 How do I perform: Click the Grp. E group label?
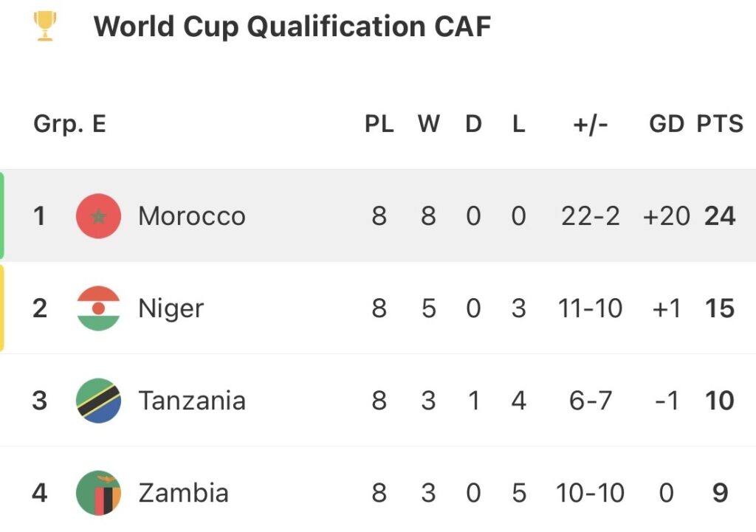[x=69, y=124]
